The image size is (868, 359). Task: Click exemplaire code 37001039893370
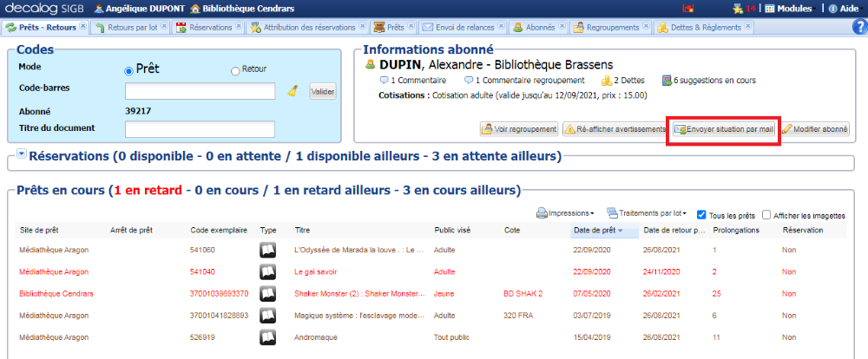(x=220, y=294)
